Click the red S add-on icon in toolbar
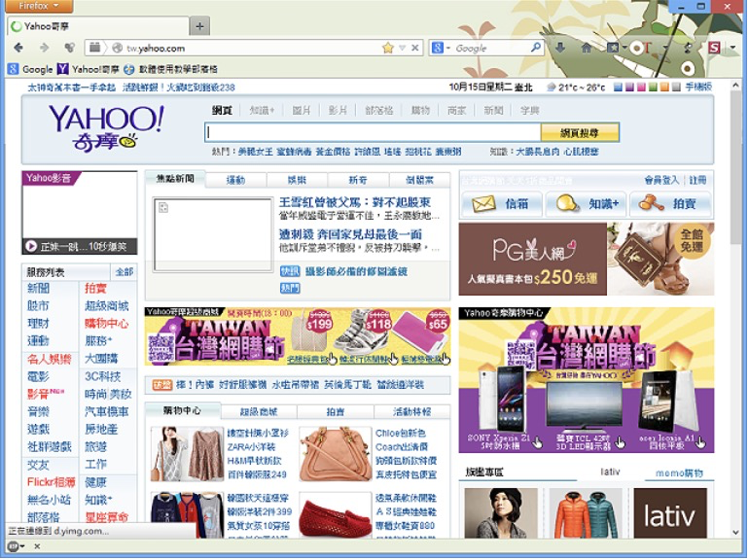Image resolution: width=749 pixels, height=560 pixels. (714, 48)
